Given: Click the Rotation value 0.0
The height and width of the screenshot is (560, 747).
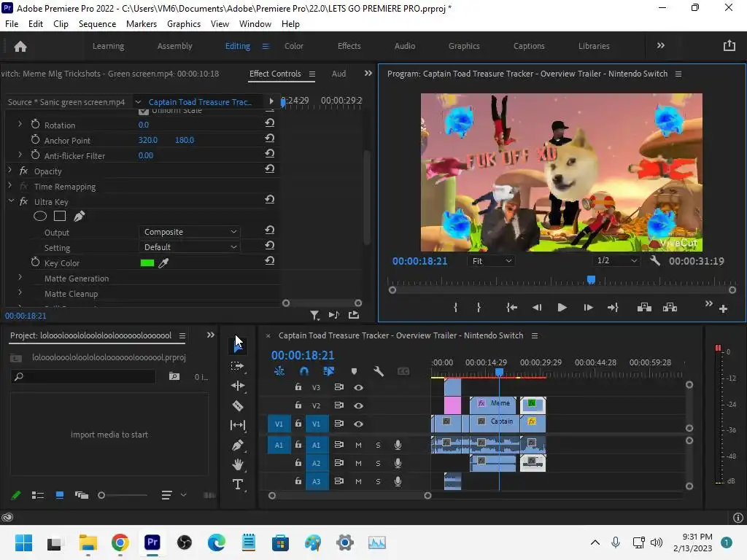Looking at the screenshot, I should (144, 125).
